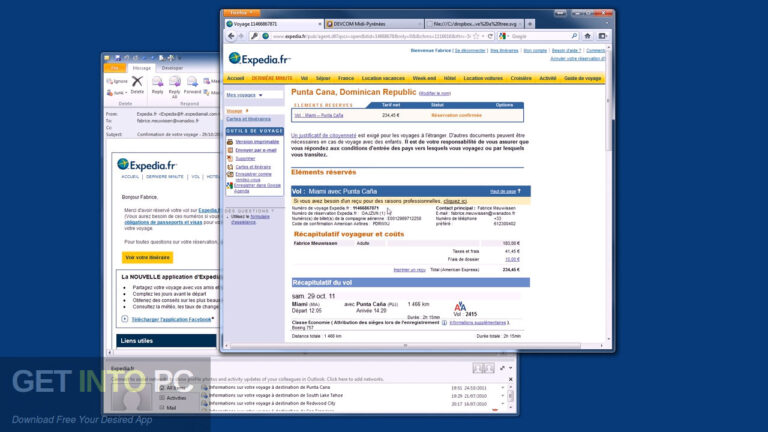Click Reply All in Outlook ribbon
768x432 pixels.
click(174, 87)
